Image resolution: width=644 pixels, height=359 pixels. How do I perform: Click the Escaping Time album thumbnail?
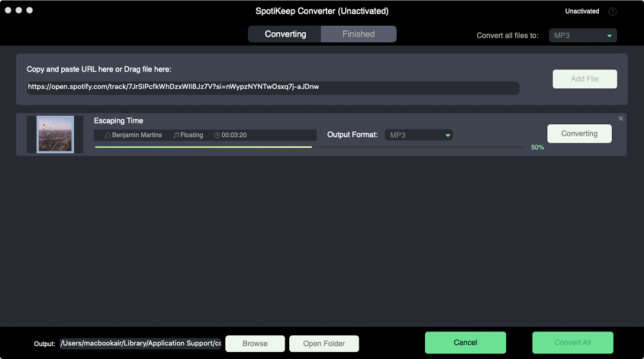(x=55, y=134)
